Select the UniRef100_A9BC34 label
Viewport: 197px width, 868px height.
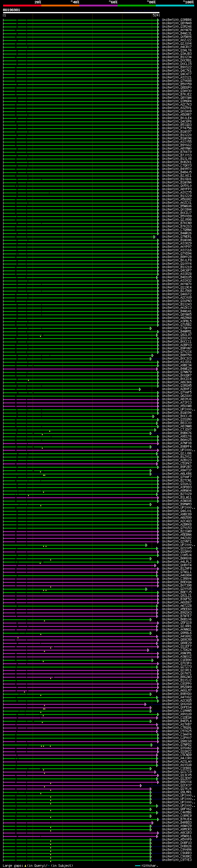pyautogui.click(x=177, y=365)
